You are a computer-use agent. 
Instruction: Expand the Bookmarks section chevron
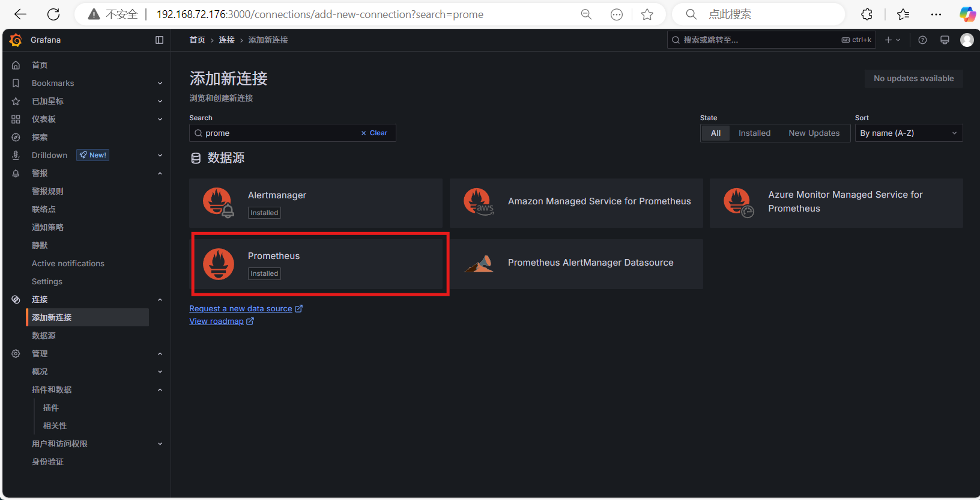point(160,83)
